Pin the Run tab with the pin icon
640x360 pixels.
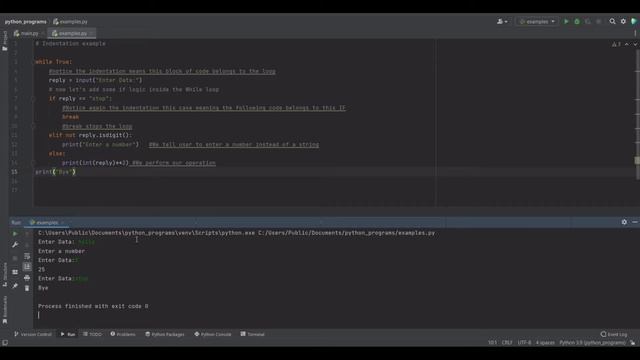[15, 286]
